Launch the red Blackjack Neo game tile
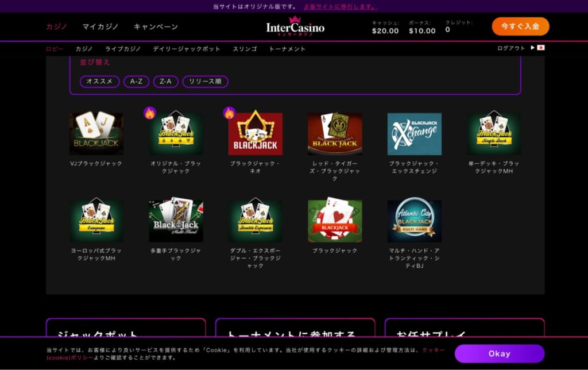Viewport: 588px width, 370px height. pos(256,134)
